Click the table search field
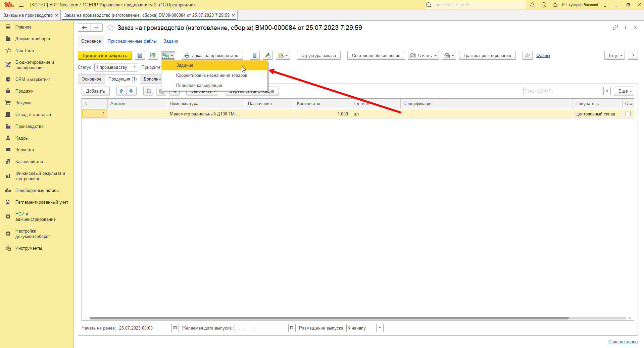Screen dimensions: 644x348 coord(564,91)
